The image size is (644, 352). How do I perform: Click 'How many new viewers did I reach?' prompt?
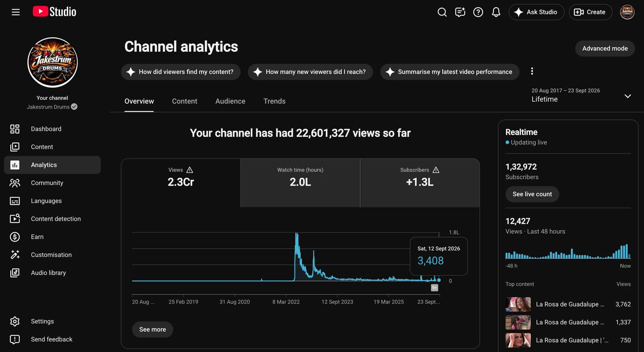click(x=310, y=72)
